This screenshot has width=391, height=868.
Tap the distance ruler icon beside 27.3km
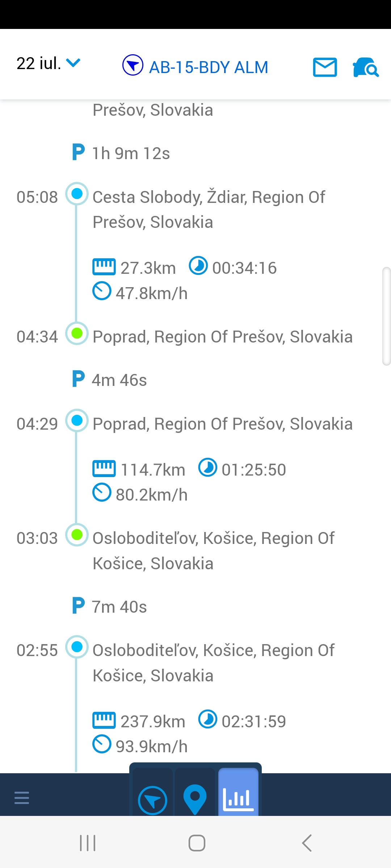(x=104, y=267)
